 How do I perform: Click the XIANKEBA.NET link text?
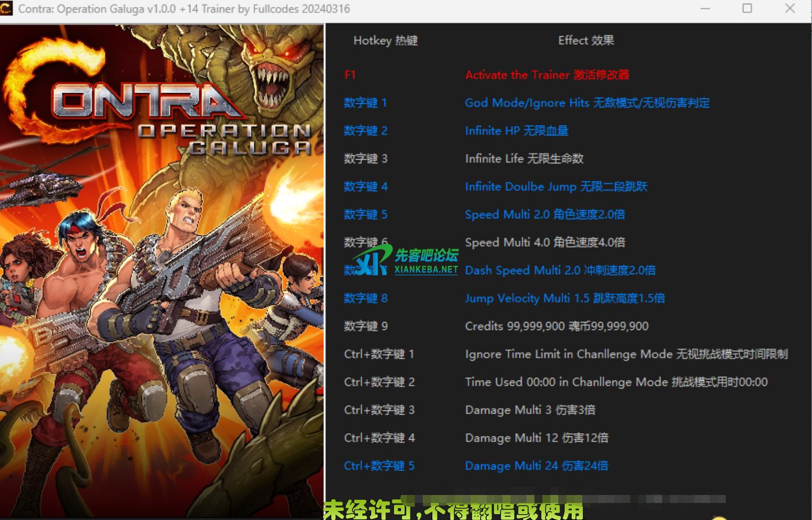click(426, 270)
